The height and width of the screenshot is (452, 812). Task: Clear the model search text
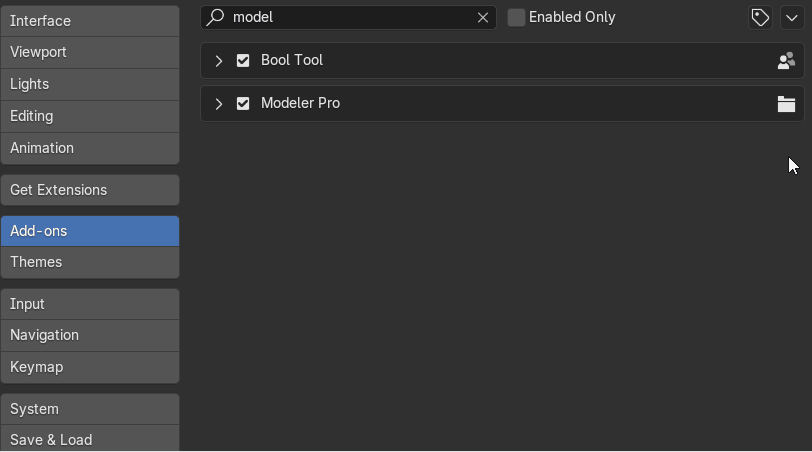483,18
